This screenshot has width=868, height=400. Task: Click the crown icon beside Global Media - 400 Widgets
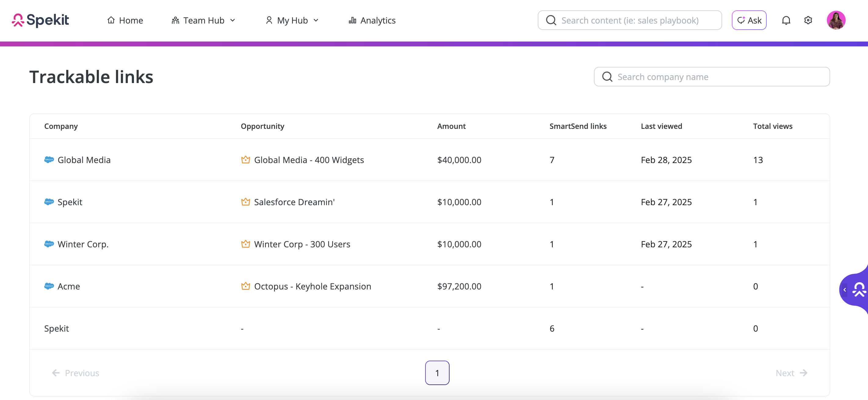[246, 159]
